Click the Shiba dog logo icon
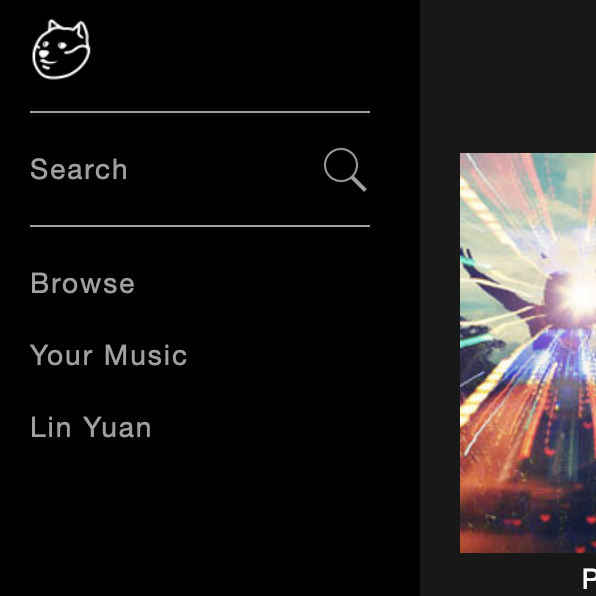 click(x=61, y=49)
